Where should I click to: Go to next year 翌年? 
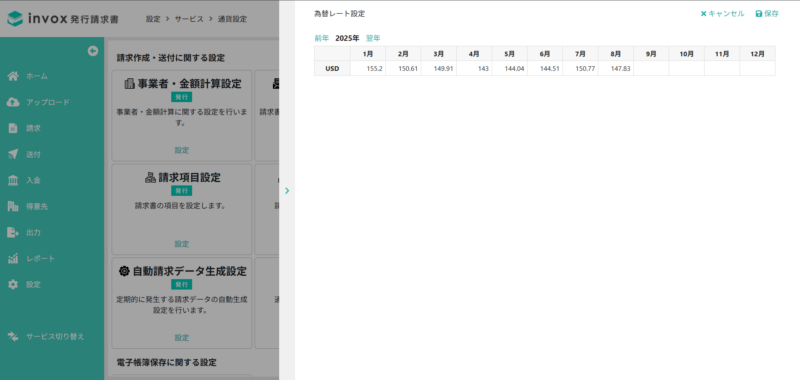point(373,38)
